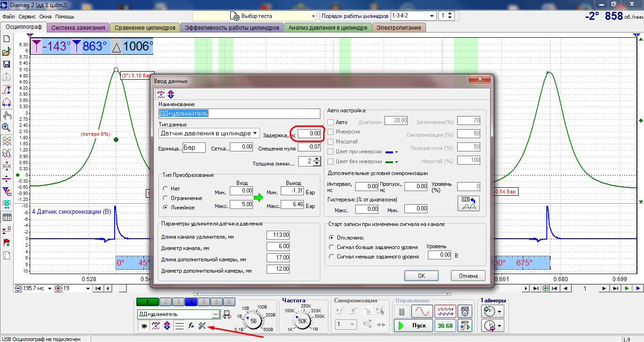Switch to Система зажигания tab
This screenshot has width=644, height=342.
coord(79,28)
